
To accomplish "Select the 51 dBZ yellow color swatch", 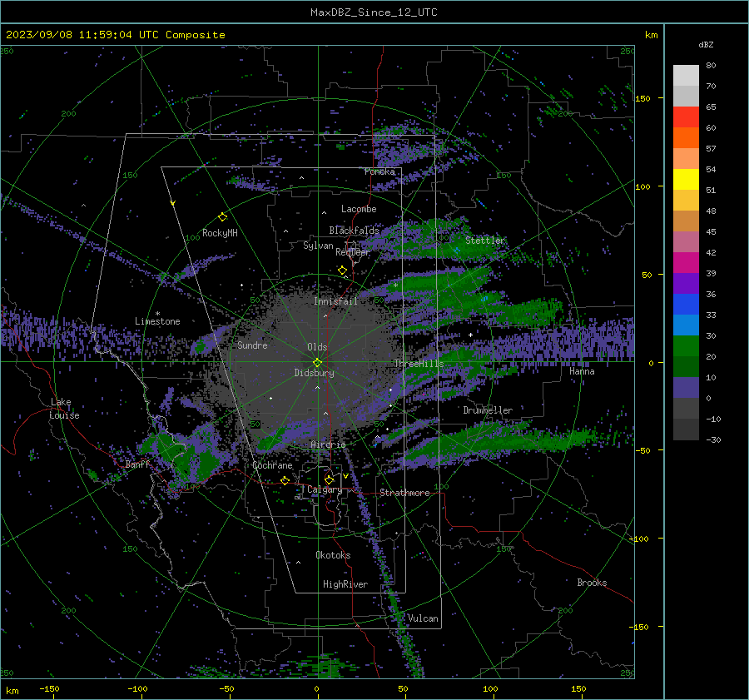I will pos(686,180).
